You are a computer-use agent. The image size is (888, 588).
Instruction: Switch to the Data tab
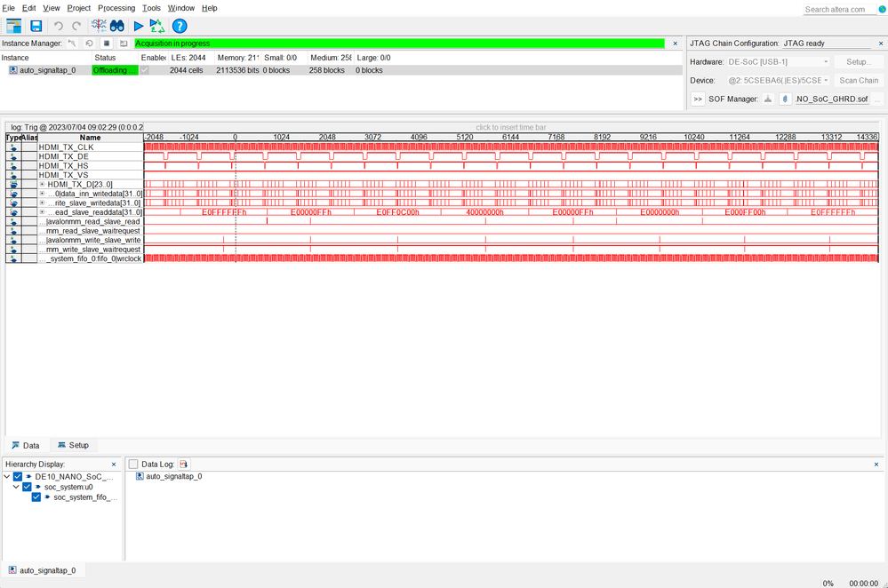pos(26,445)
